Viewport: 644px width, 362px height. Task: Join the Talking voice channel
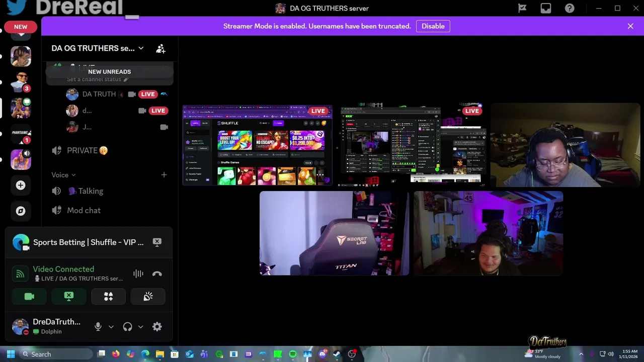point(110,191)
